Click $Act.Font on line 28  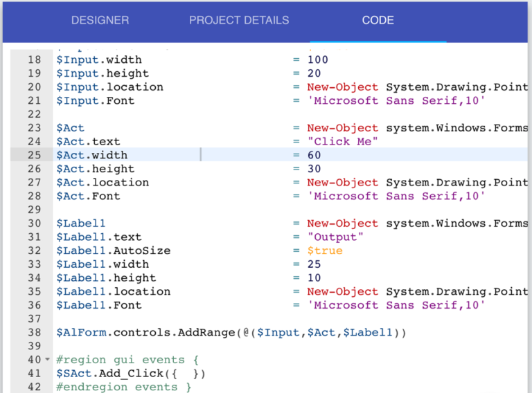pyautogui.click(x=88, y=196)
